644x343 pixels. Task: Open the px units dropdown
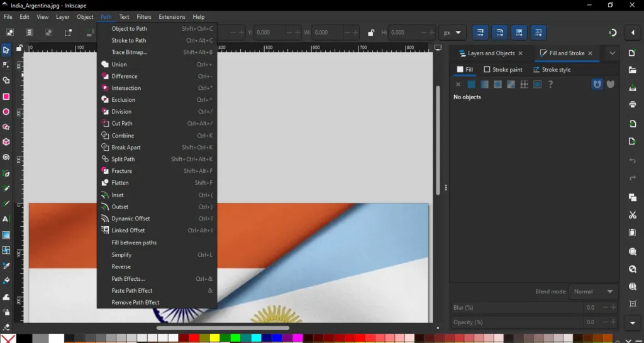tap(452, 33)
